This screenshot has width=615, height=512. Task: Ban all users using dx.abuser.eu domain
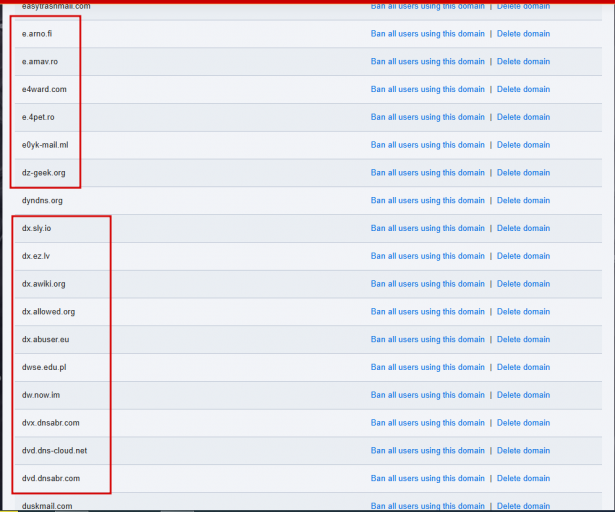click(x=428, y=340)
